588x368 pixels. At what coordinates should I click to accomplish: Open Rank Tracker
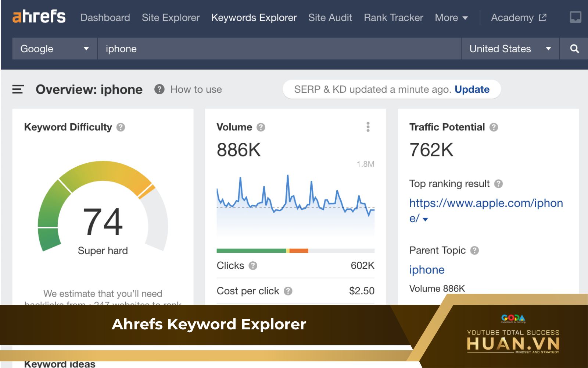point(393,18)
